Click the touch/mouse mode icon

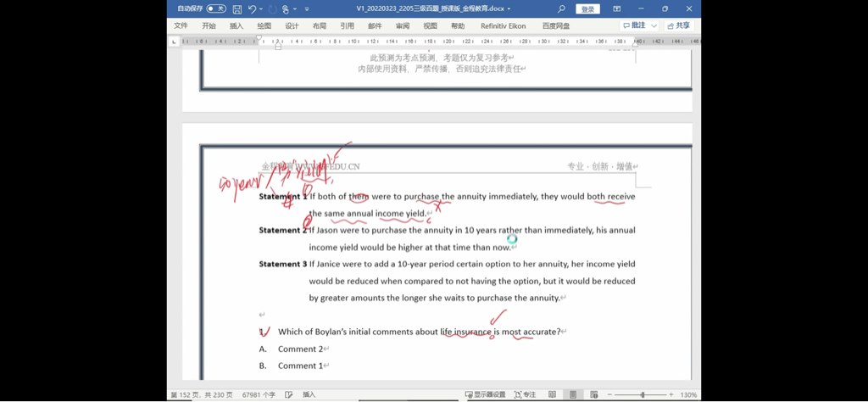pyautogui.click(x=287, y=9)
